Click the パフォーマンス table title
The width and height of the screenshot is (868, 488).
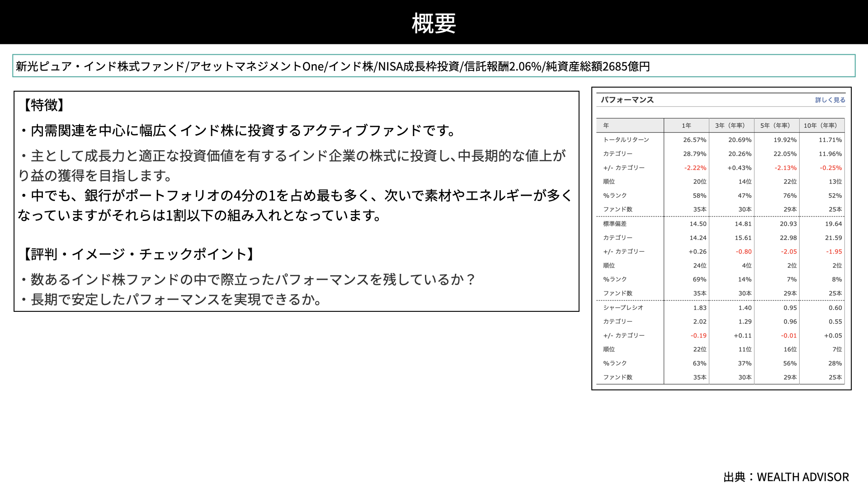627,100
